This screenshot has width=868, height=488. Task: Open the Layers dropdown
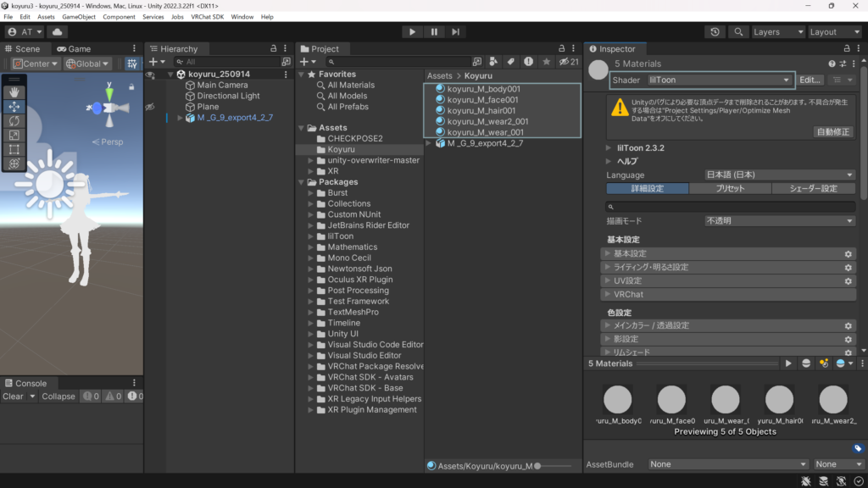tap(777, 32)
